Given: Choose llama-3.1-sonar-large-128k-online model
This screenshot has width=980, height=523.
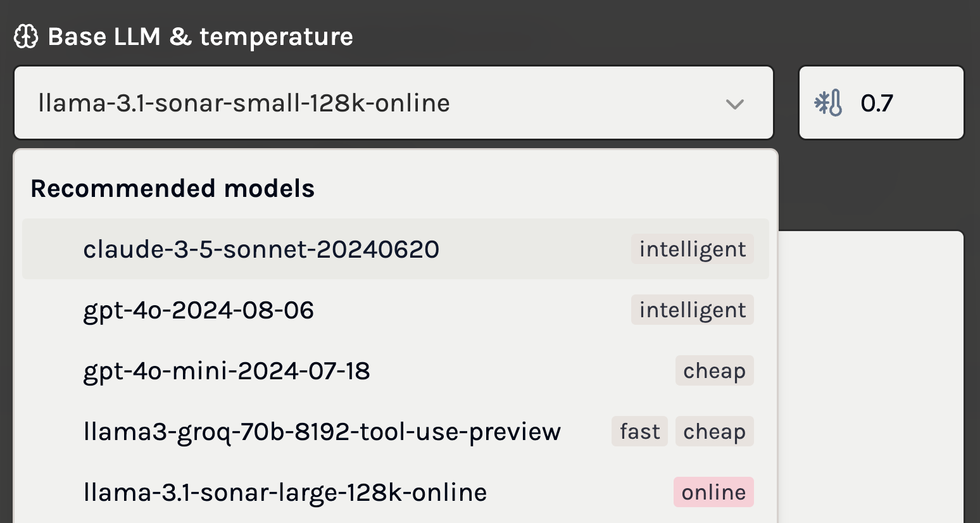Looking at the screenshot, I should pyautogui.click(x=285, y=493).
